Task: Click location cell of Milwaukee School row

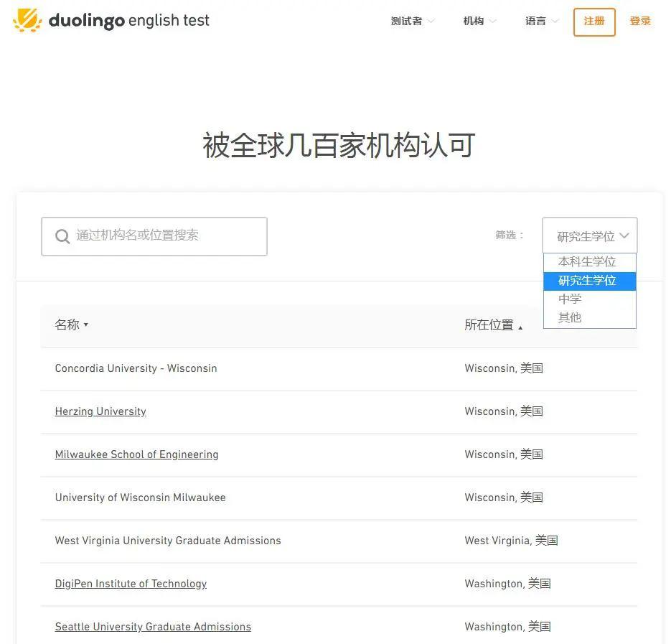Action: coord(504,454)
